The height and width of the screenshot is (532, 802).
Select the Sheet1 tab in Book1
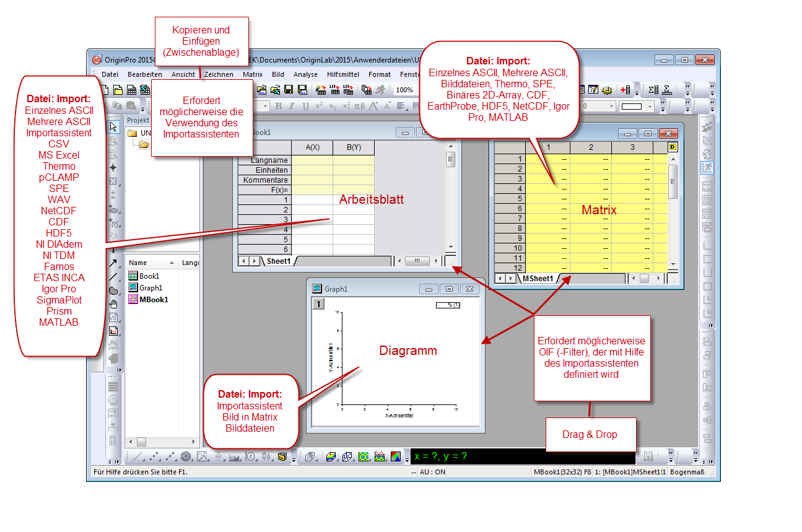[x=279, y=261]
